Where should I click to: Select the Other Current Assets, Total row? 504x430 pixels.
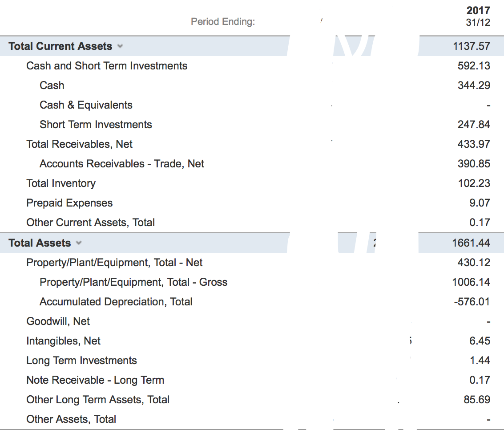[x=90, y=222]
